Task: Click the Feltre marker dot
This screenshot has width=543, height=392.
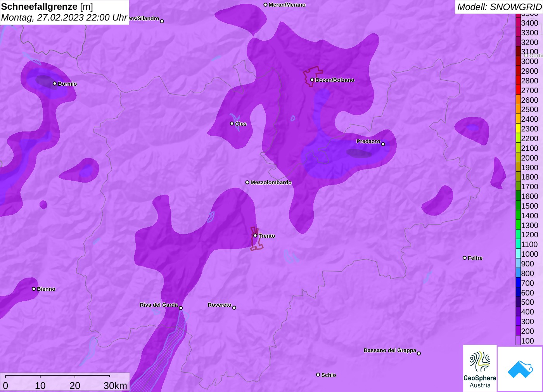Action: tap(465, 257)
